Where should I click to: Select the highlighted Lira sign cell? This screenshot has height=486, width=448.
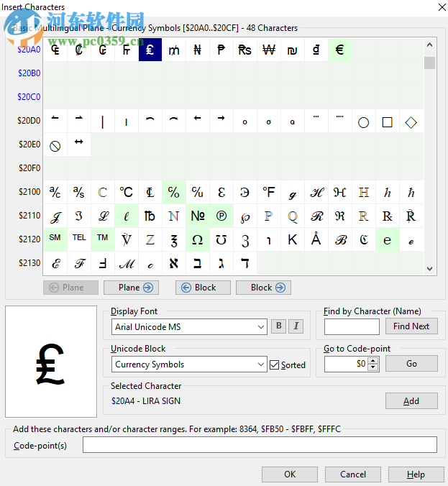tap(150, 50)
